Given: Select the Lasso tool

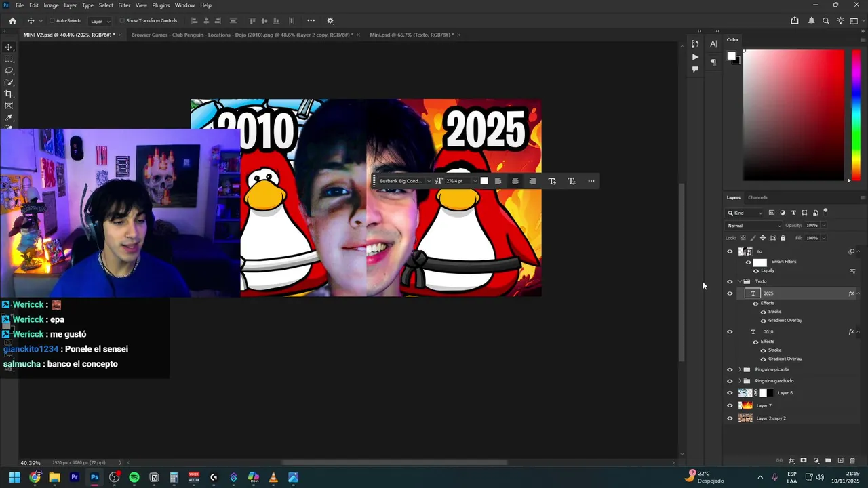Looking at the screenshot, I should tap(9, 70).
